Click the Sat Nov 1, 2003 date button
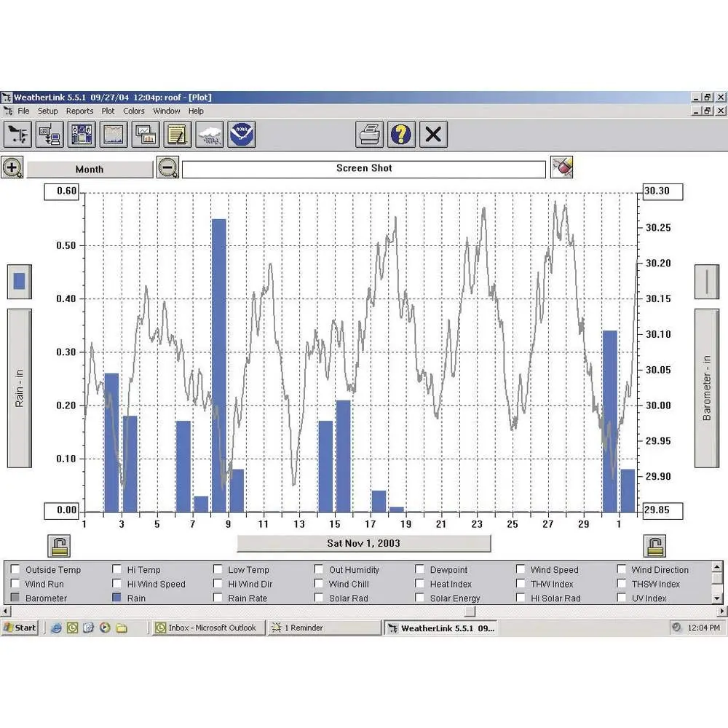 pos(363,544)
